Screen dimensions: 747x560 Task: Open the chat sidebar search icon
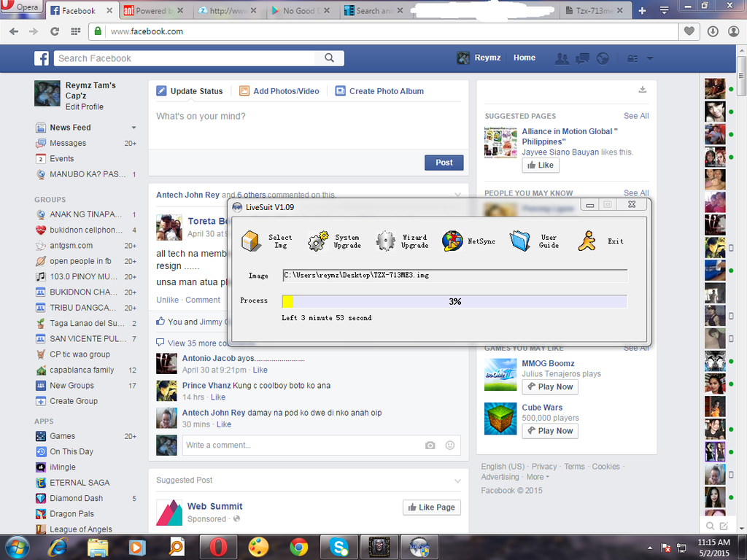(x=710, y=526)
